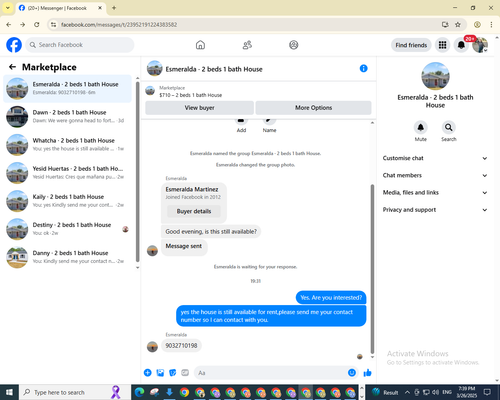This screenshot has height=400, width=500.
Task: Open the Groups icon in top navigation
Action: click(294, 45)
